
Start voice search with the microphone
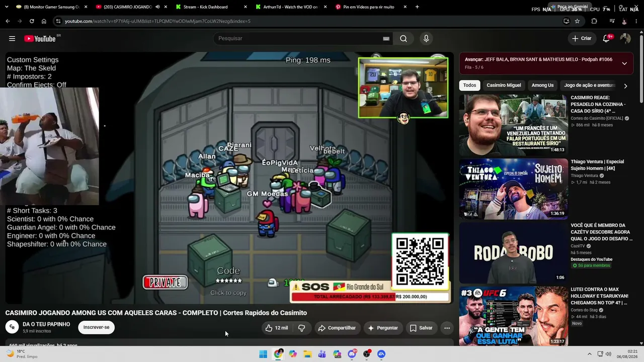(x=426, y=39)
